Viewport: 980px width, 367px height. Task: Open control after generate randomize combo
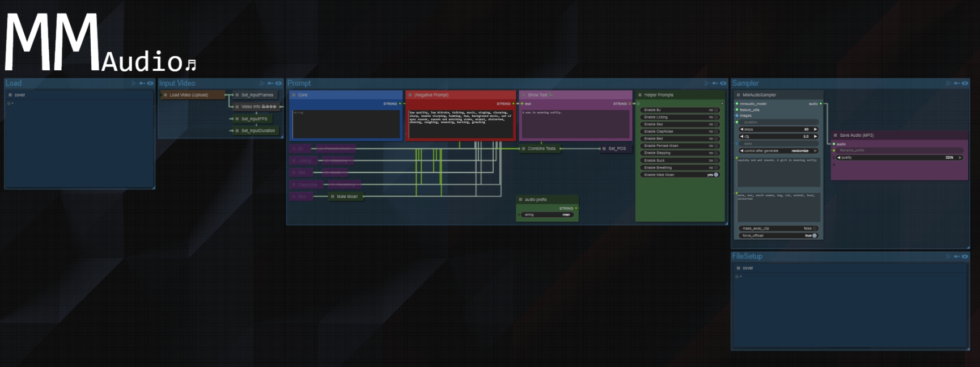point(778,151)
